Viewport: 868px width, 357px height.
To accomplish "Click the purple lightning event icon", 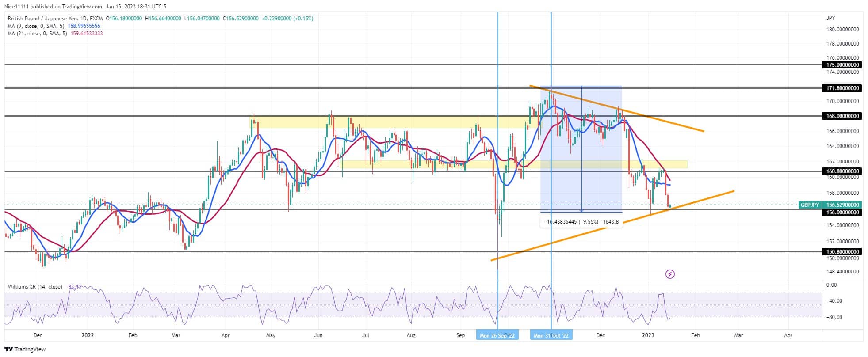I will pyautogui.click(x=670, y=274).
